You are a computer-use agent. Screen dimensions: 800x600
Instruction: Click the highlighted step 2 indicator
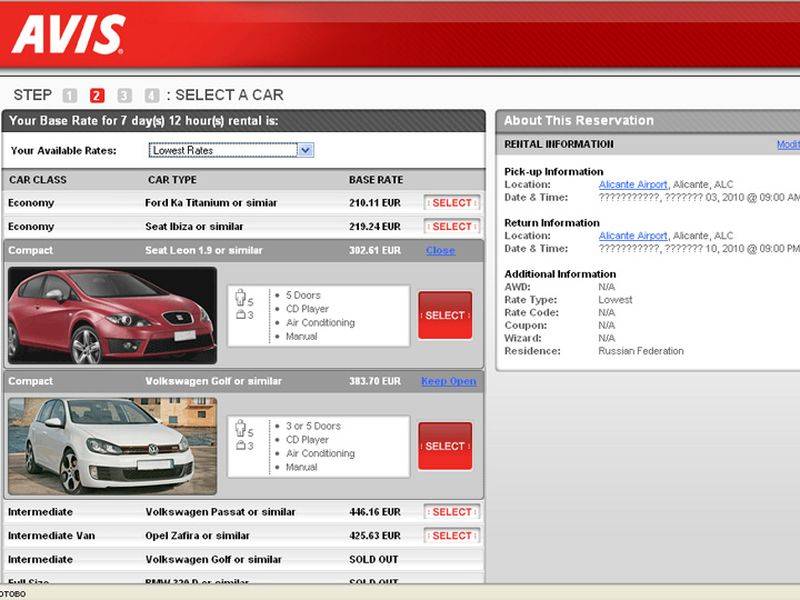click(97, 95)
